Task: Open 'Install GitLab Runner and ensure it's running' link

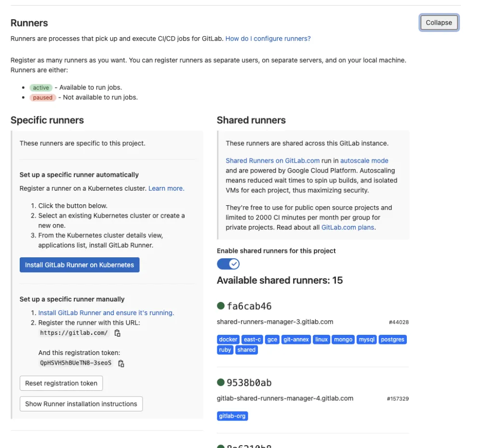Action: [x=106, y=313]
